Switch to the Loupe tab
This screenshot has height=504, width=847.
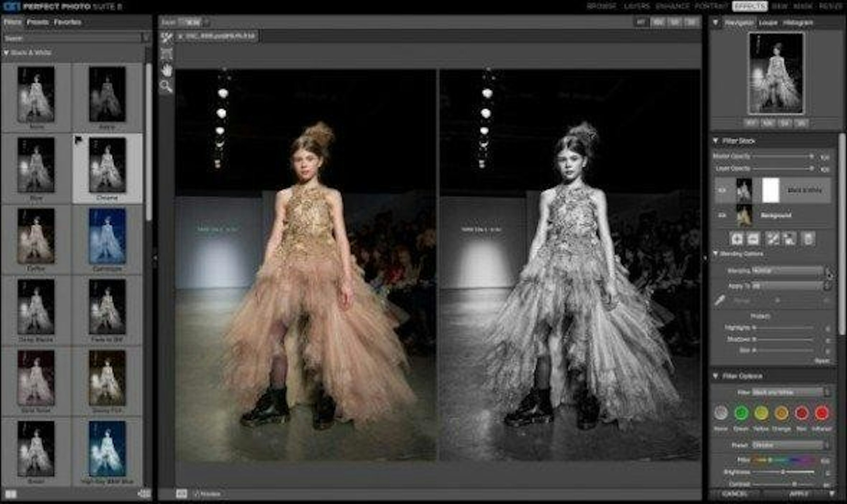[x=768, y=23]
